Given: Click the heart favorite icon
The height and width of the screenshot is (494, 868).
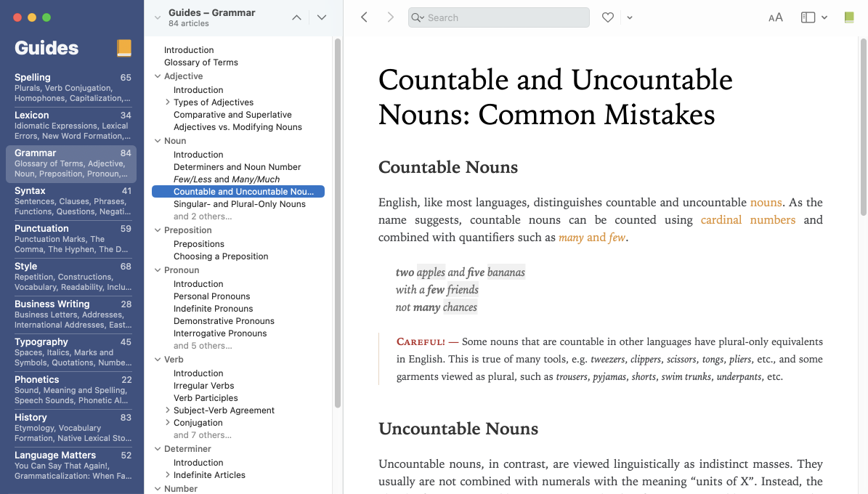Looking at the screenshot, I should 608,17.
